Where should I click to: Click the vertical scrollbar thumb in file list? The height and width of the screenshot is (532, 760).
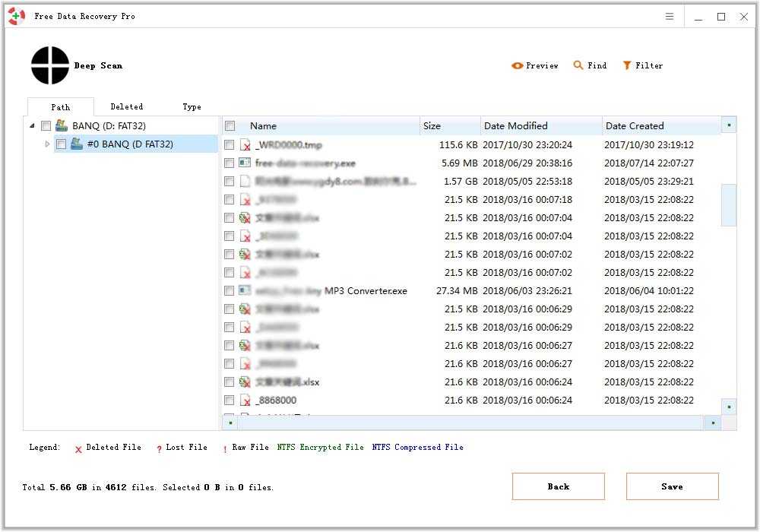[x=728, y=204]
